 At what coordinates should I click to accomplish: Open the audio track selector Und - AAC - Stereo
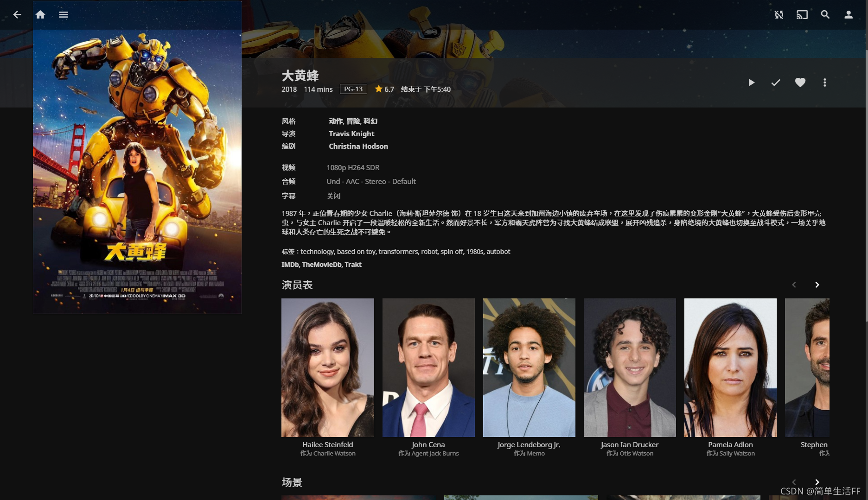[371, 181]
